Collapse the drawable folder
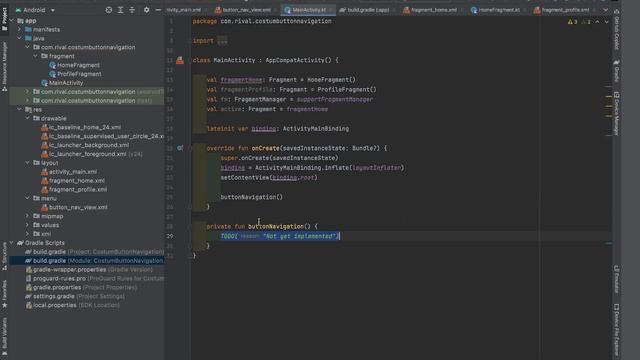 click(x=27, y=118)
